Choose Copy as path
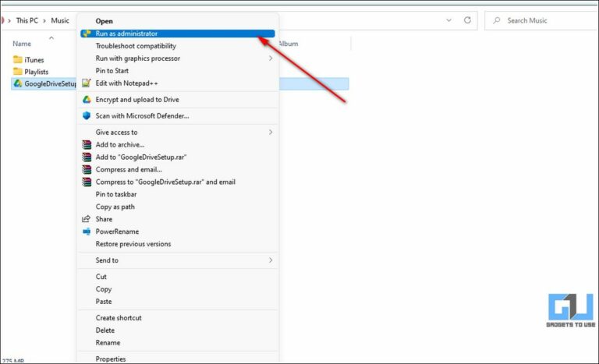 click(178, 207)
